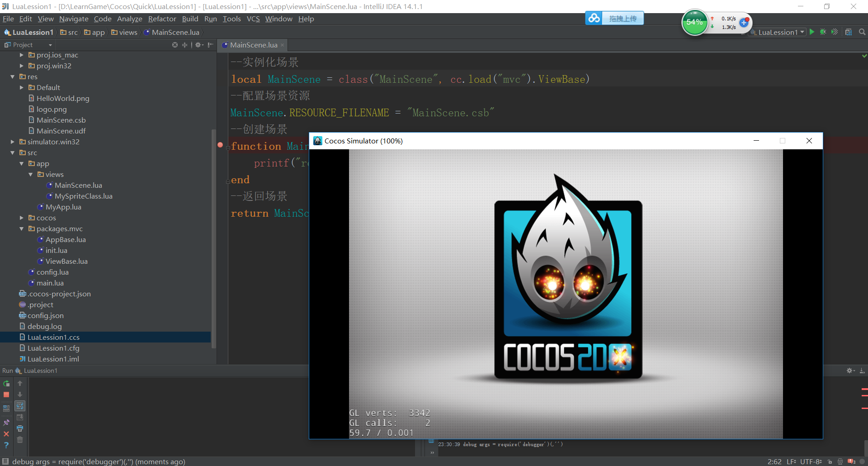Open the LuaLession1 run configuration dropdown
This screenshot has height=466, width=868.
point(778,32)
